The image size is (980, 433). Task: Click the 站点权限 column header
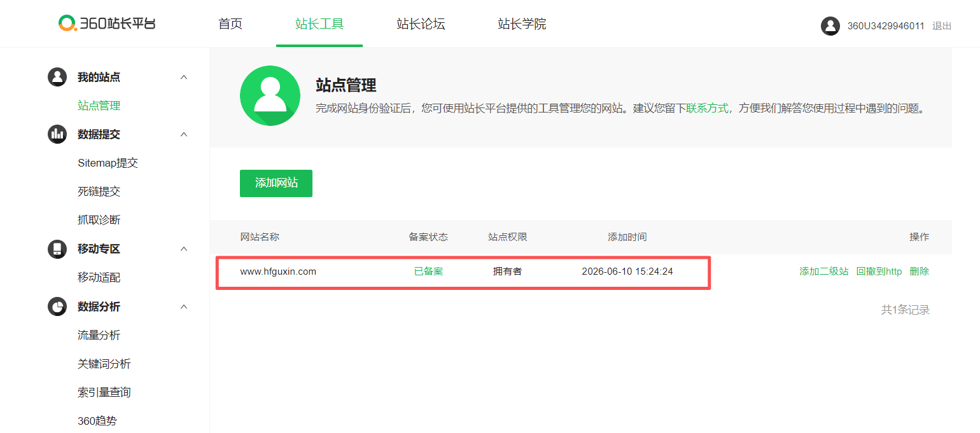click(x=508, y=237)
